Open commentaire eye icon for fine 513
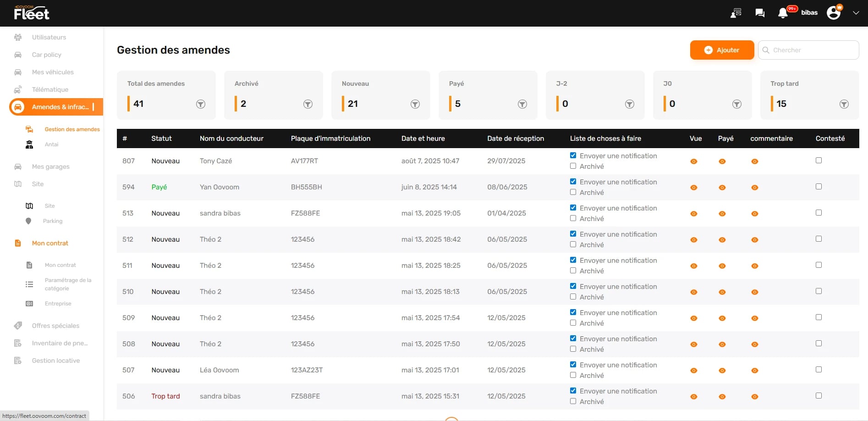The image size is (868, 421). point(755,214)
